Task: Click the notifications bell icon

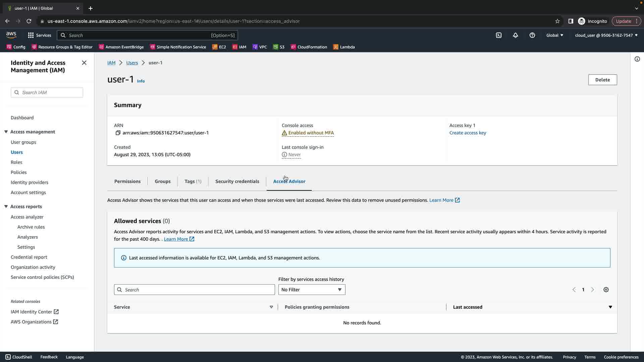Action: pos(515,35)
